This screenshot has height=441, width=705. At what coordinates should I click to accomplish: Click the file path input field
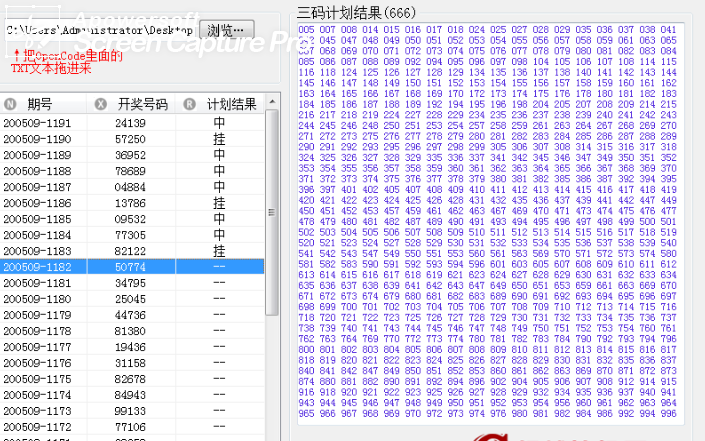pos(98,30)
